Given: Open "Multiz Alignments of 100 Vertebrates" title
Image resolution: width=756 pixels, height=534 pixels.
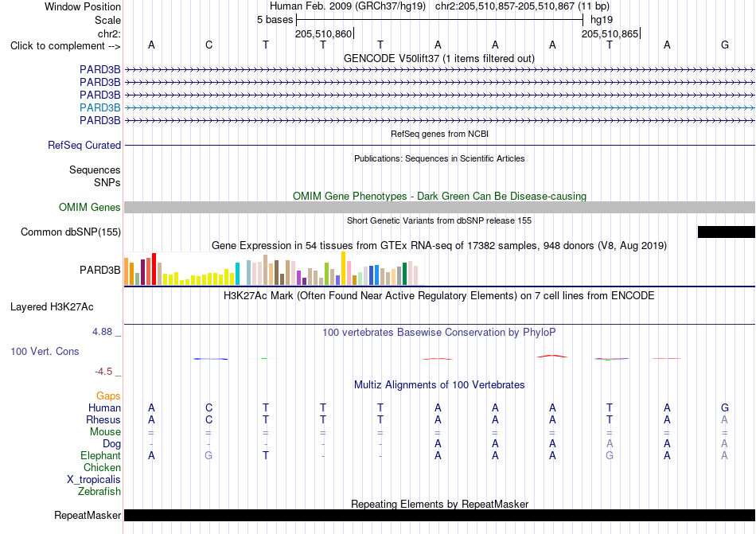Looking at the screenshot, I should (x=439, y=384).
